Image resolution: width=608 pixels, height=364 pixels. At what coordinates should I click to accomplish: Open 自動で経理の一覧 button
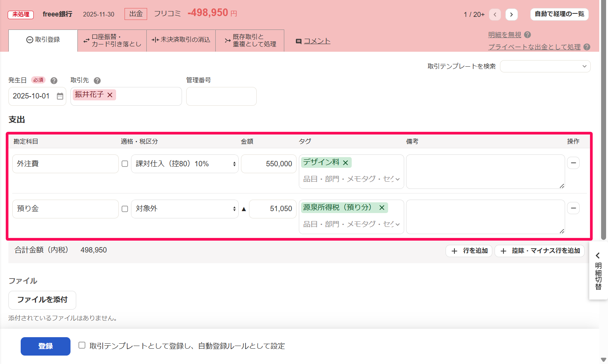[x=559, y=14]
